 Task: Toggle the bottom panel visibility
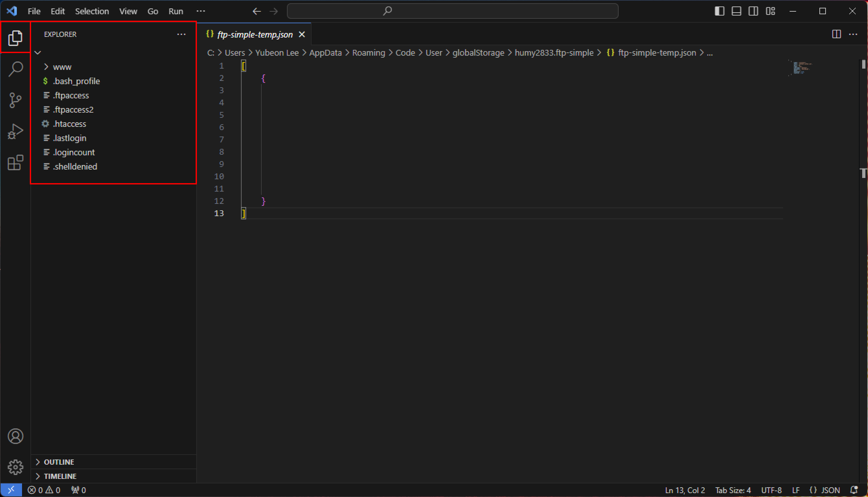pyautogui.click(x=736, y=11)
